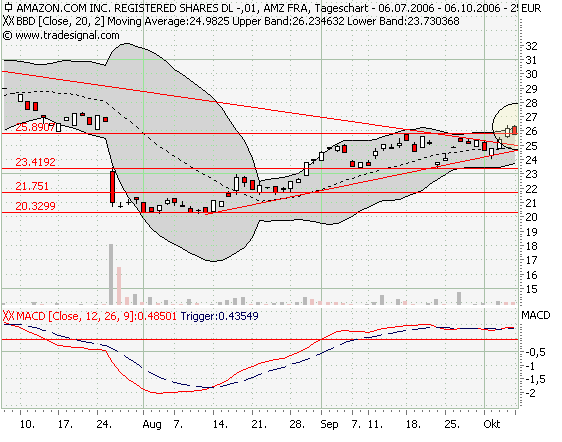Click the MACD [Close, 12, 26, 9]:0.48501 label

pyautogui.click(x=96, y=316)
